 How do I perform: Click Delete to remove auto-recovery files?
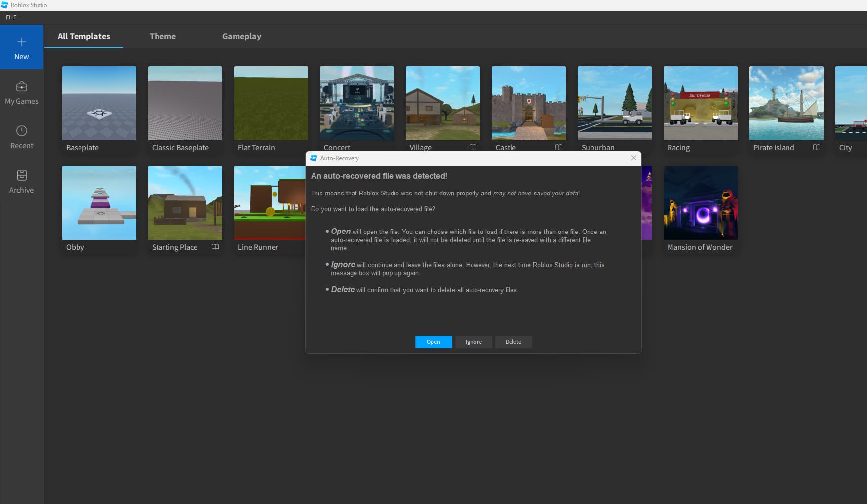point(513,342)
